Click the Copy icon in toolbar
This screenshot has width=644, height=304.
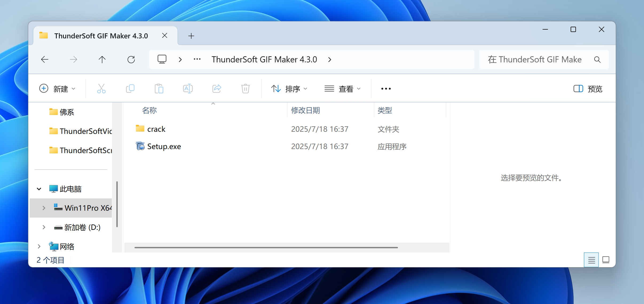[x=130, y=89]
